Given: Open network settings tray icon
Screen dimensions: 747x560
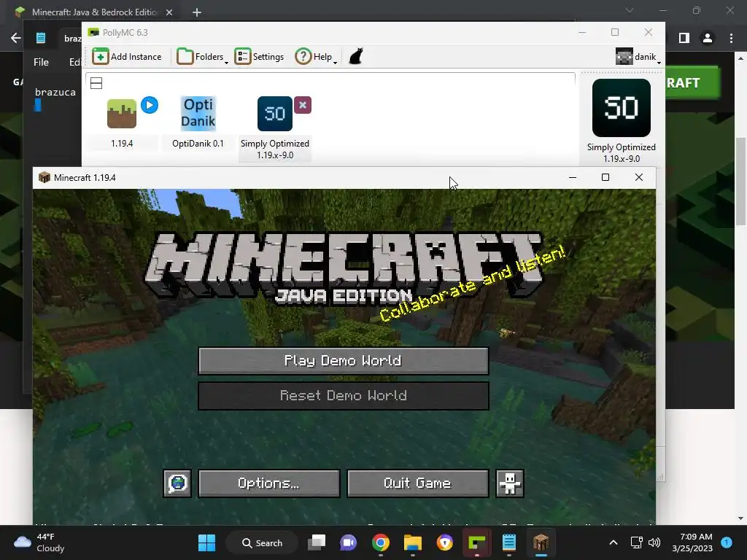Looking at the screenshot, I should coord(636,542).
